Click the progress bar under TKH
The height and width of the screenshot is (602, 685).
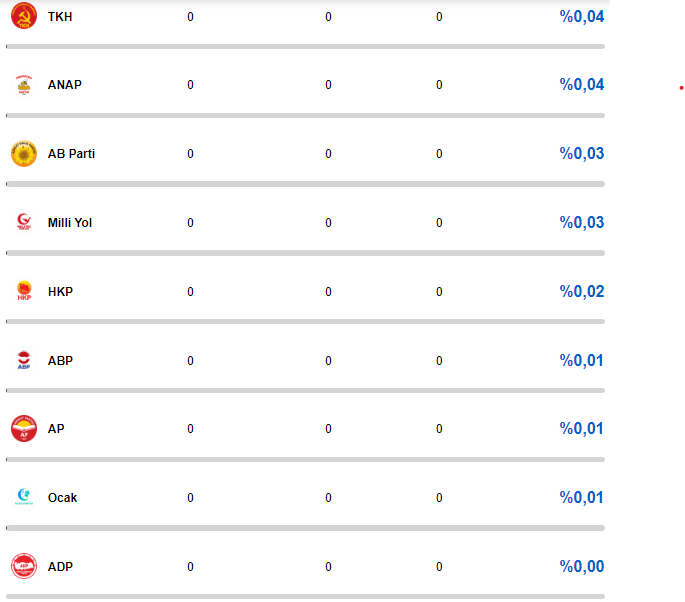click(x=305, y=46)
